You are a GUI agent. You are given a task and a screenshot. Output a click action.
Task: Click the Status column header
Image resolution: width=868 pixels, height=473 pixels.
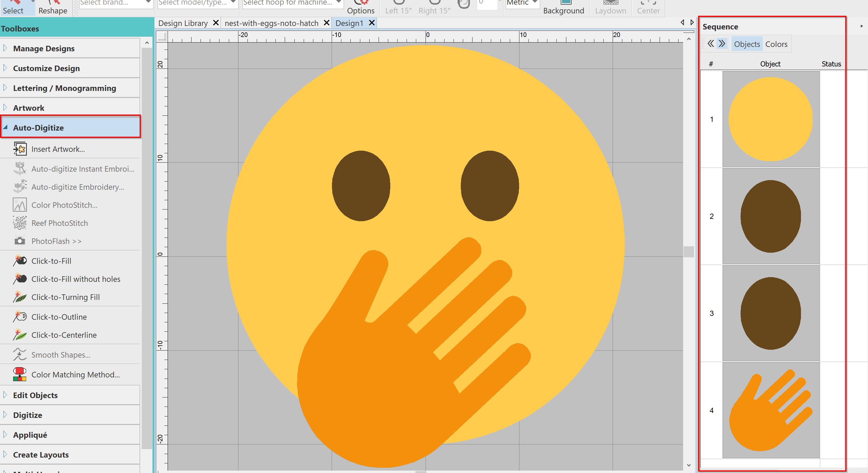[x=831, y=64]
